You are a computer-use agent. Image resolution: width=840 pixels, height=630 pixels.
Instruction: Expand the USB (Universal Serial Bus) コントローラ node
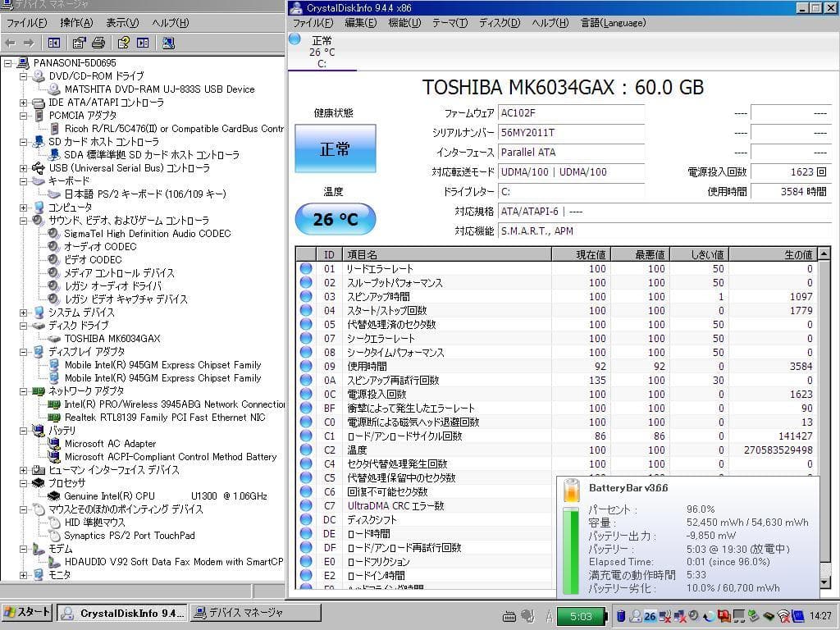coord(24,168)
